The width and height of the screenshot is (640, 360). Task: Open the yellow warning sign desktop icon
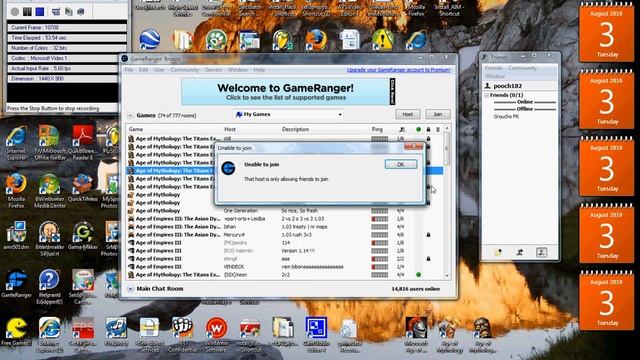[x=383, y=40]
